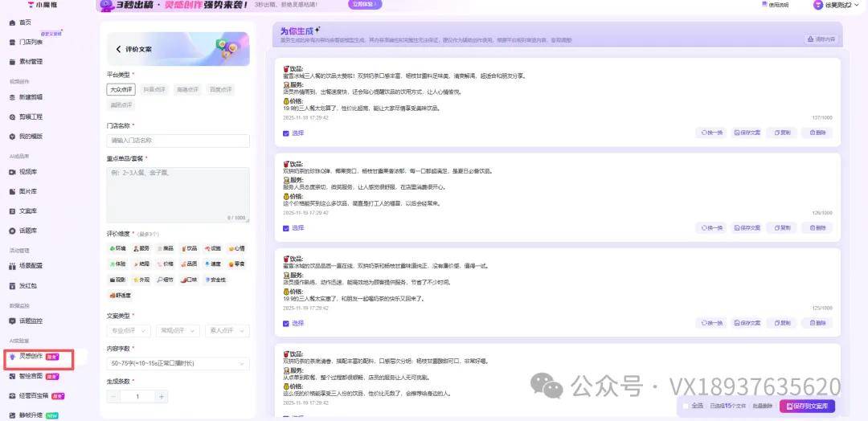Image resolution: width=868 pixels, height=421 pixels.
Task: Open 素材管理 in the left sidebar
Action: tap(31, 61)
